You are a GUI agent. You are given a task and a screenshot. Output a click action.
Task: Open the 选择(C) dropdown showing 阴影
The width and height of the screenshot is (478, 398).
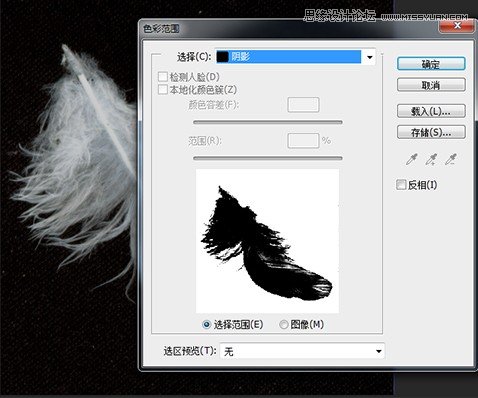295,57
